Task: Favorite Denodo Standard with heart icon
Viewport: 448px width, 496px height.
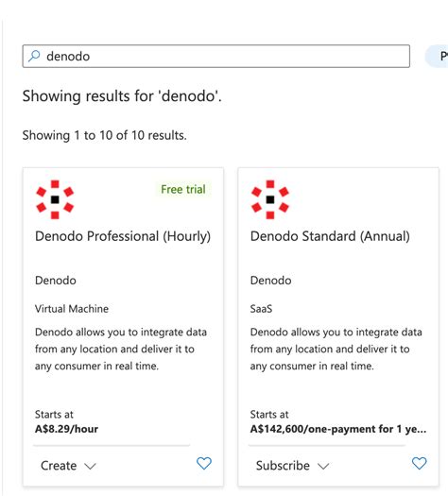Action: coord(420,464)
